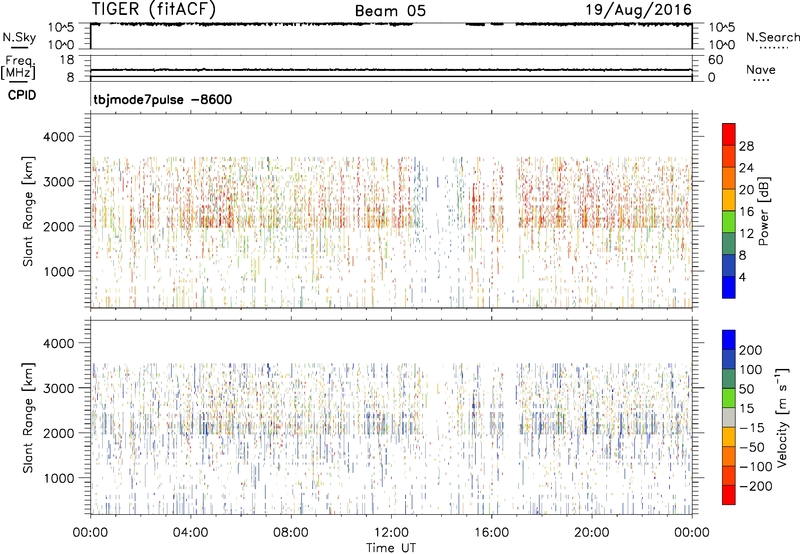Viewport: 800px width, 554px height.
Task: Click the Velocity [m s-1] colorbar label
Action: click(x=782, y=418)
